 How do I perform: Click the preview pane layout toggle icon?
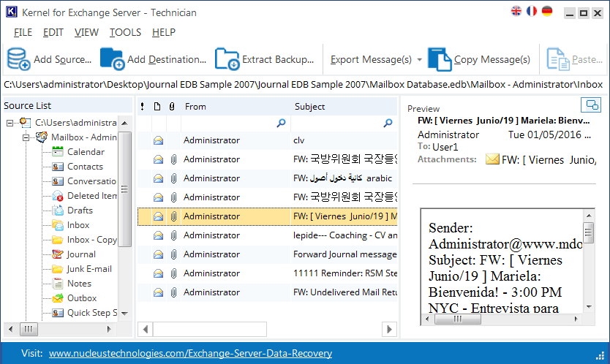[x=591, y=105]
